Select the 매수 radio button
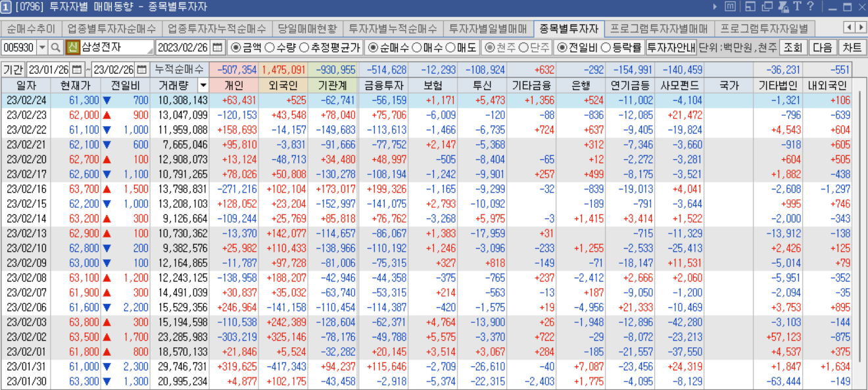 click(416, 47)
